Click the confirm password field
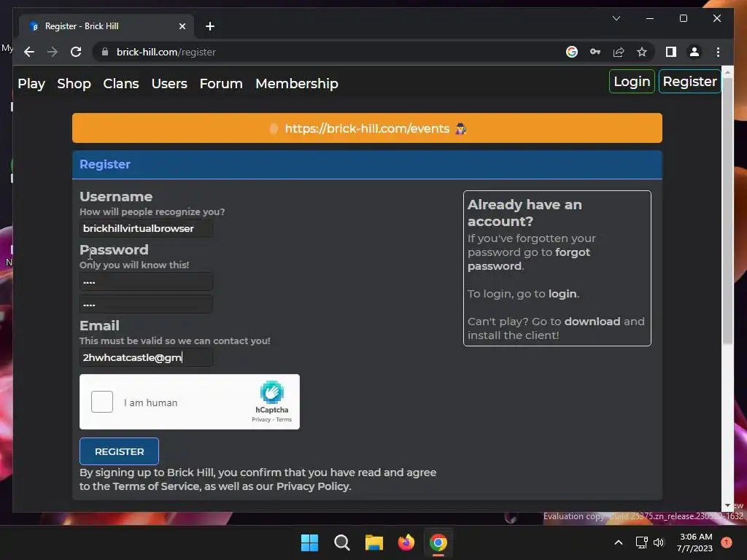 [x=146, y=304]
